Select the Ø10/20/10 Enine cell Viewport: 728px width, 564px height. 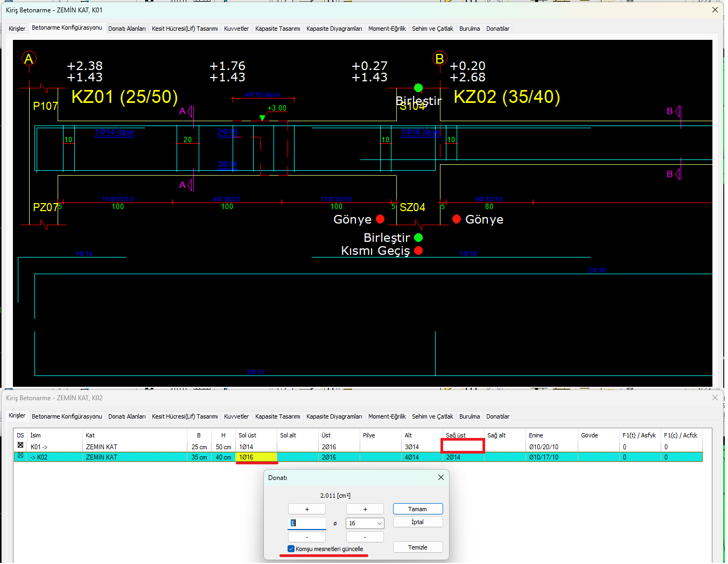pos(552,447)
